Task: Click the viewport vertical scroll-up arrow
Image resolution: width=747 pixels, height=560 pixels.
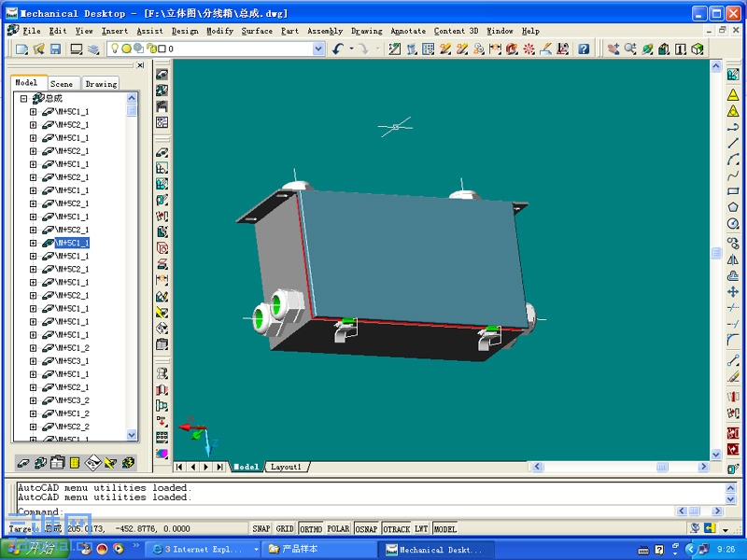Action: tap(716, 66)
